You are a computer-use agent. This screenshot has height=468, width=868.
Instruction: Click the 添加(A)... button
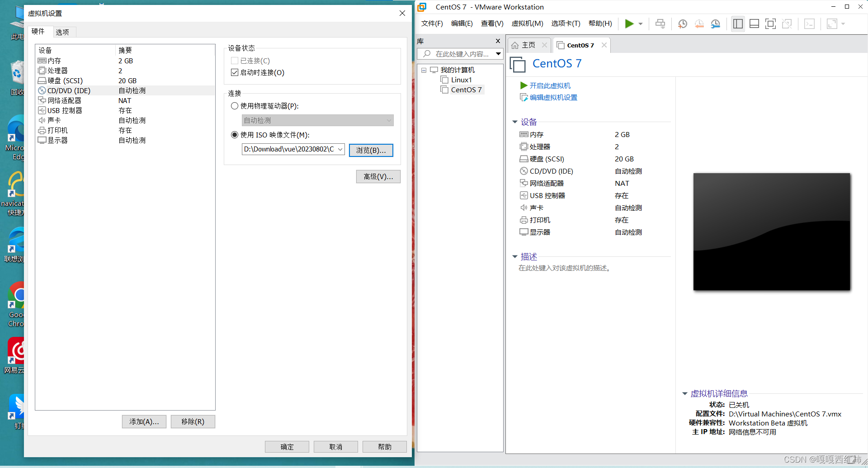(144, 421)
